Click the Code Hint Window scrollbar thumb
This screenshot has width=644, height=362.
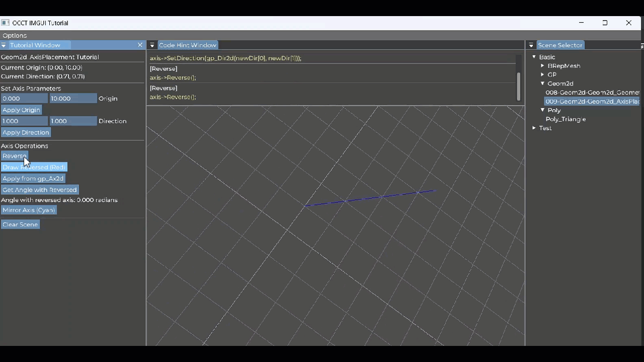[x=518, y=86]
